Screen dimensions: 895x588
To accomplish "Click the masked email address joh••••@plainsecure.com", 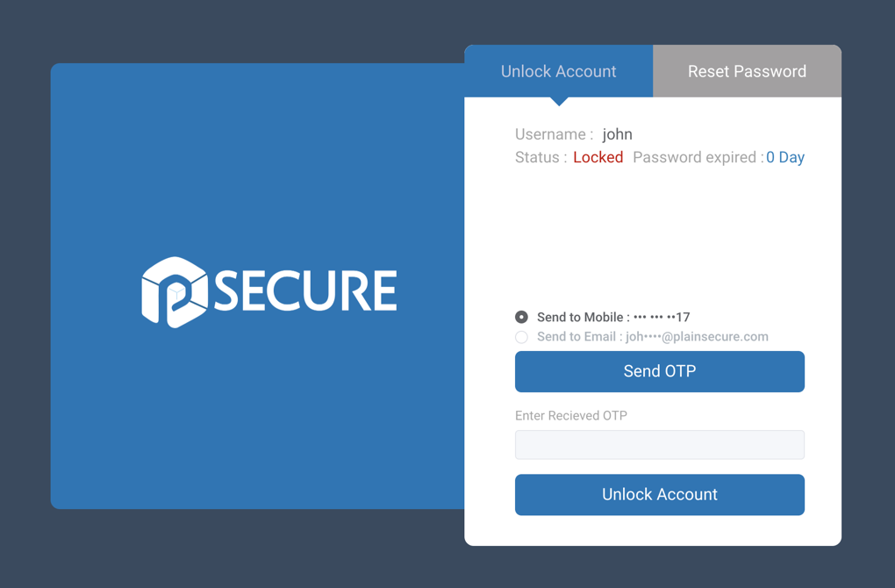I will click(x=697, y=337).
